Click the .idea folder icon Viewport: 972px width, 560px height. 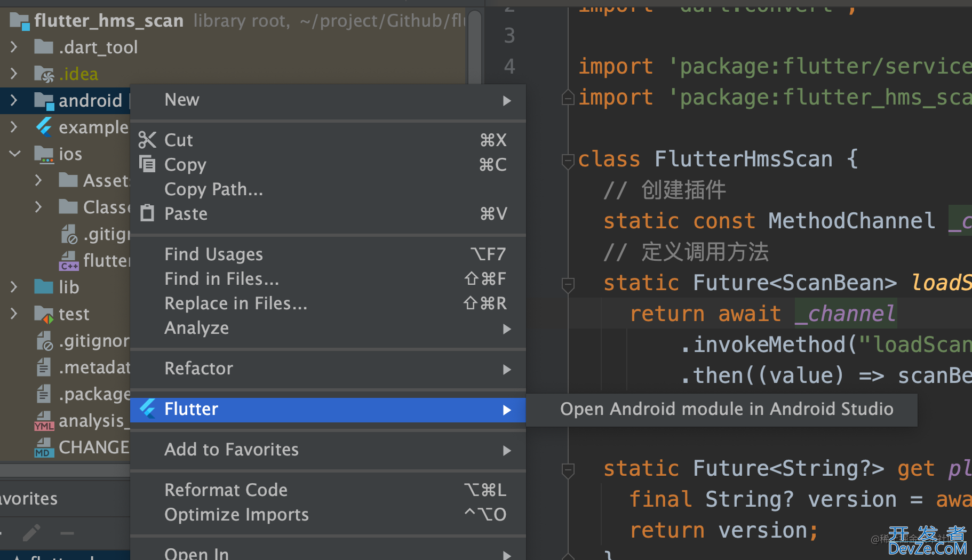[x=44, y=74]
